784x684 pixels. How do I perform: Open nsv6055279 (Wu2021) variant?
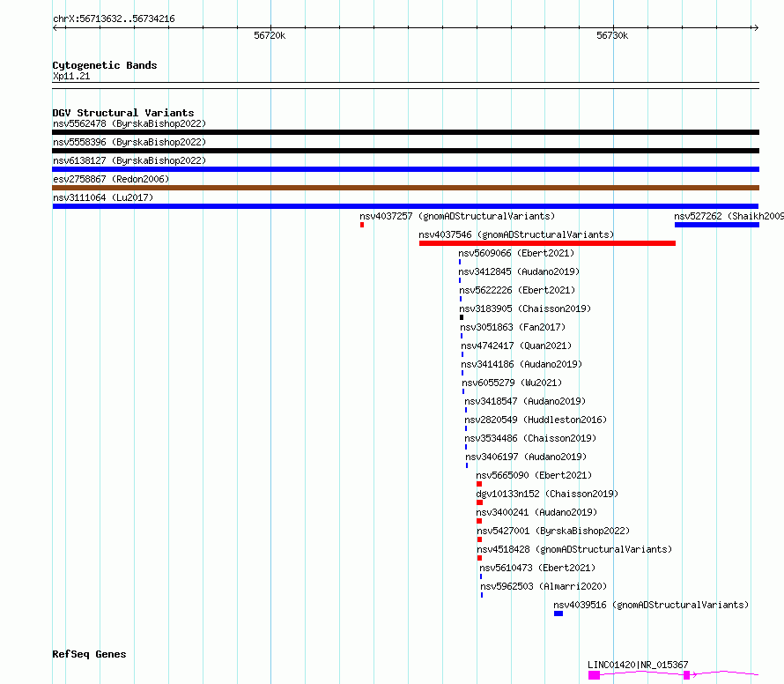[513, 383]
